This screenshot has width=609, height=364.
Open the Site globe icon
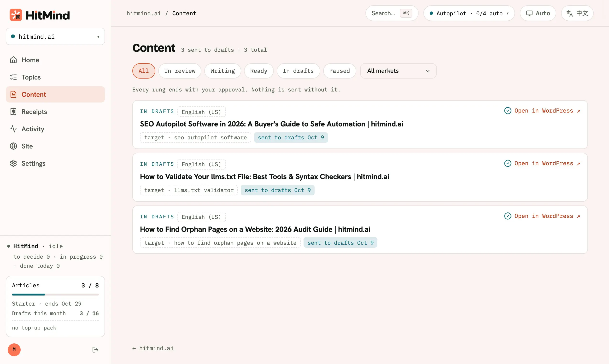pos(13,146)
